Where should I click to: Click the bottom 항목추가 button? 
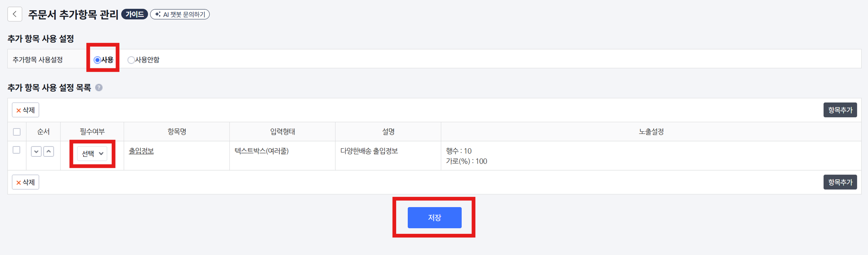tap(840, 182)
